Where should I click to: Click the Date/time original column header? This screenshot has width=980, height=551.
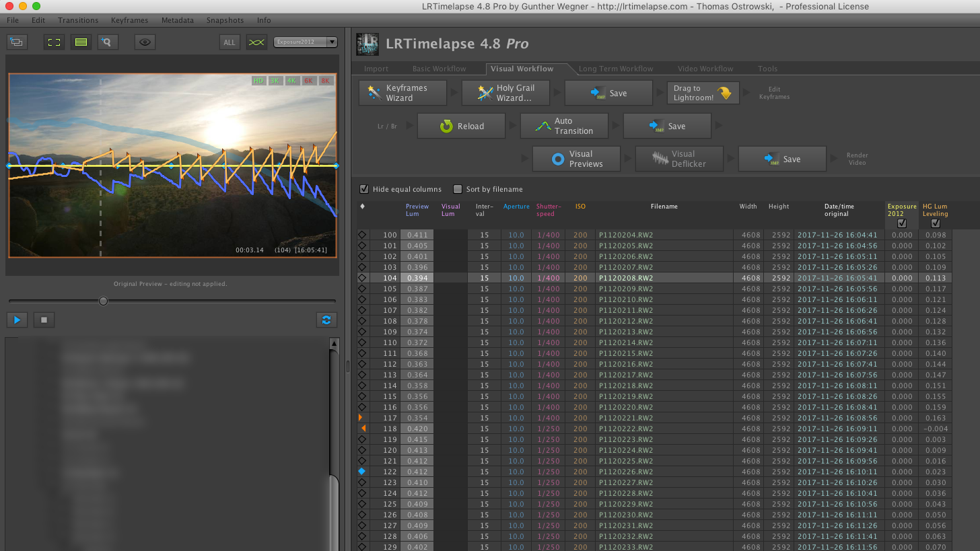click(x=839, y=210)
